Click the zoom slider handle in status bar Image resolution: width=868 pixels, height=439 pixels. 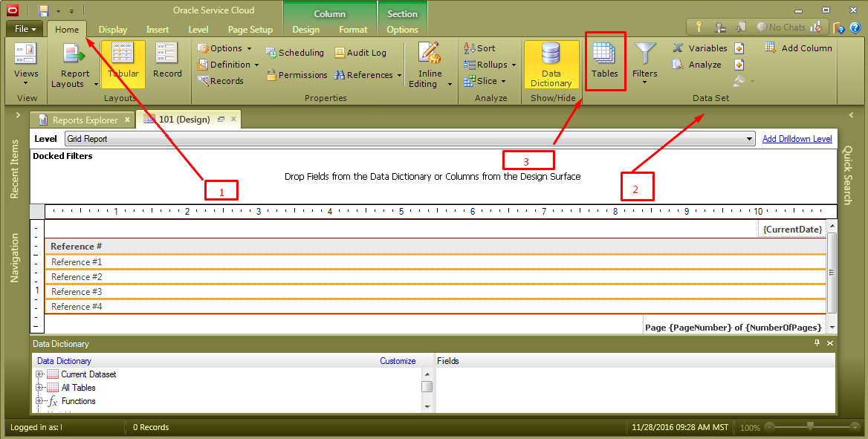coord(810,426)
